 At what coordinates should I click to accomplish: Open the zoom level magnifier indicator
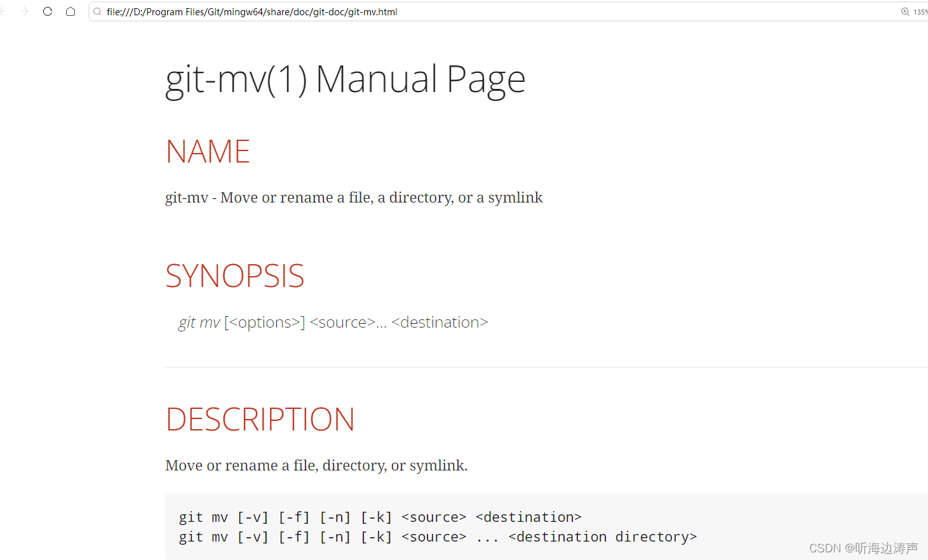[x=905, y=11]
